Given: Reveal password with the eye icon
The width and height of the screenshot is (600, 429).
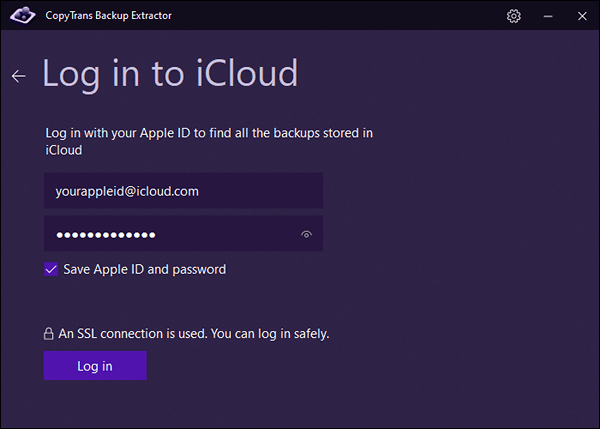Looking at the screenshot, I should coord(306,234).
